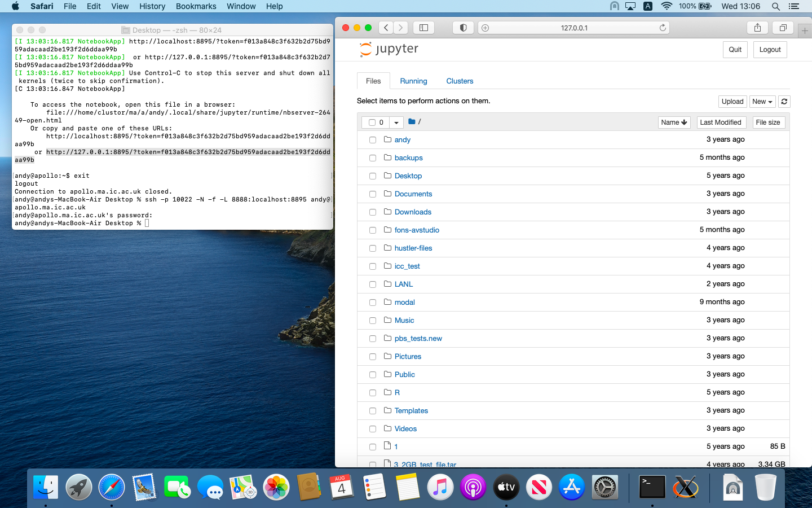Click the Terminal window title bar
This screenshot has height=508, width=812.
tap(173, 30)
